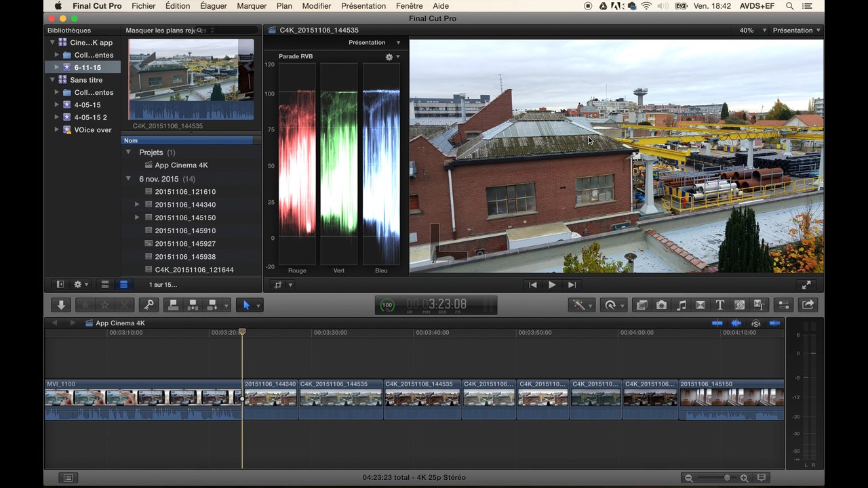Open the Music and Sound browser
Screen dimensions: 868x488
point(682,305)
